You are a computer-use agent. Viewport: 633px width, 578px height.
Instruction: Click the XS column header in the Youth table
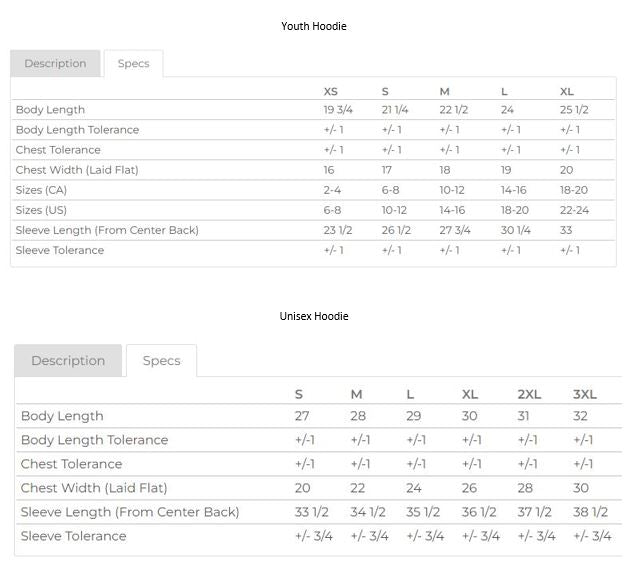330,91
